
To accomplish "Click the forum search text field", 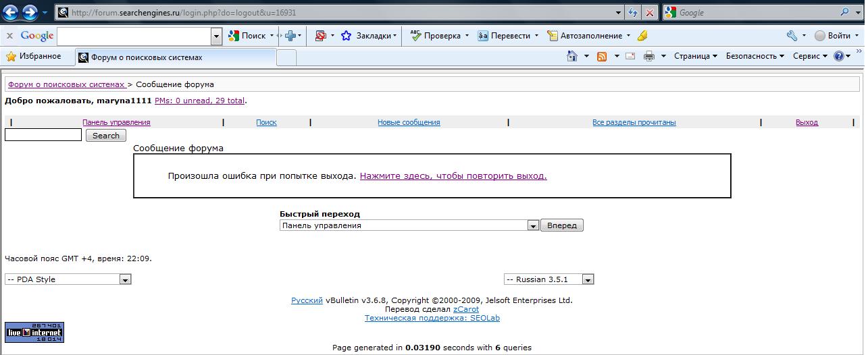I will [x=43, y=135].
